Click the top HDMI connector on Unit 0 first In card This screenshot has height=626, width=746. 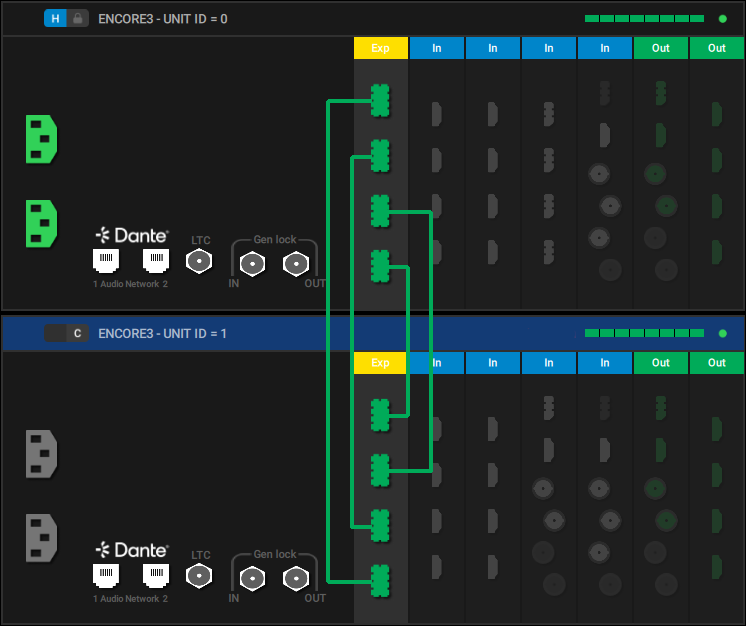point(436,114)
